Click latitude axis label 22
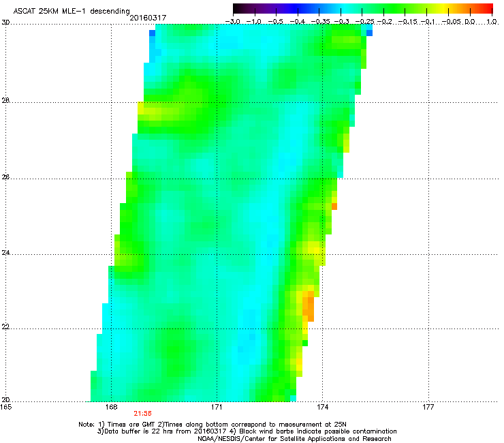Image resolution: width=504 pixels, height=443 pixels. 5,327
